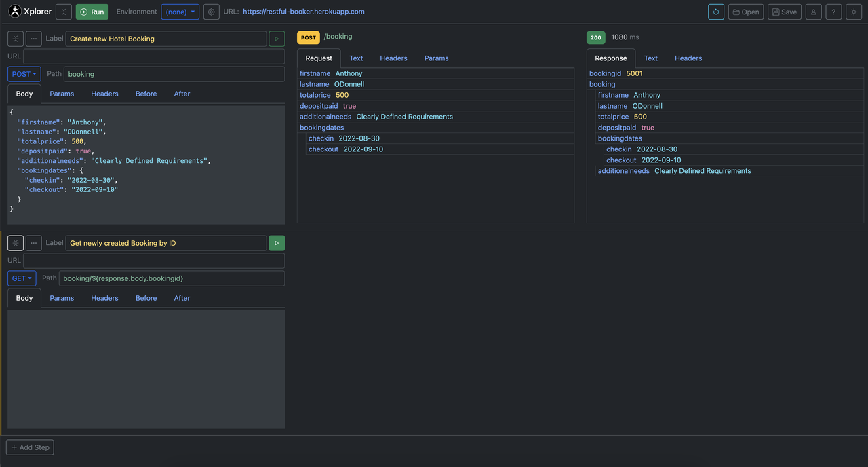Select 'lastname ODonnell' row in response panel
The image size is (868, 467).
click(x=730, y=106)
